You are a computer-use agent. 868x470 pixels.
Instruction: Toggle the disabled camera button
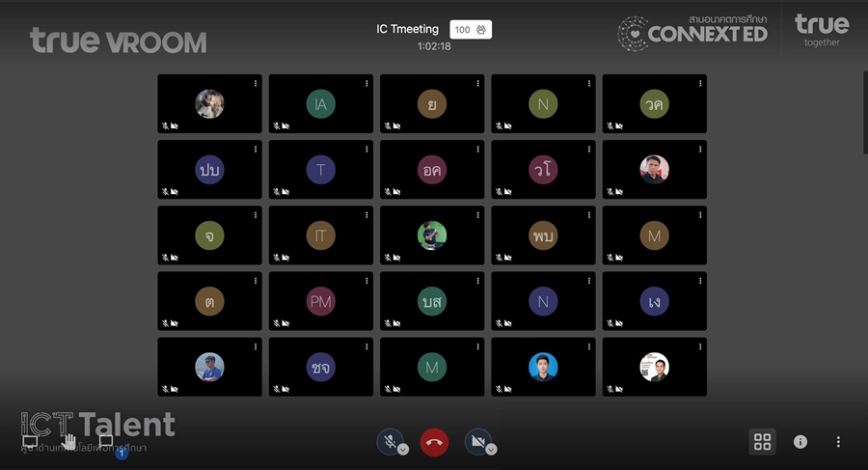477,441
